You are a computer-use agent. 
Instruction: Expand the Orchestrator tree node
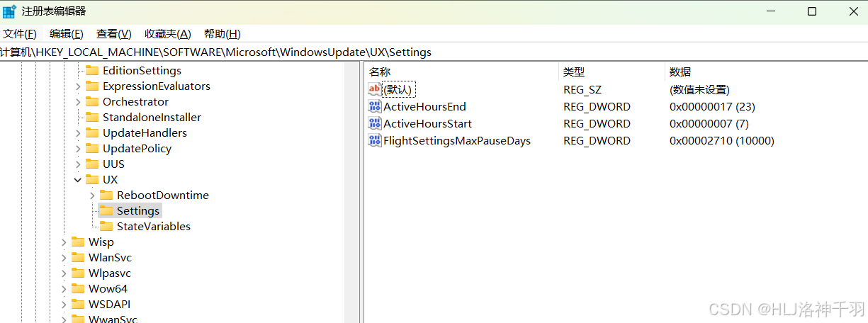[78, 102]
